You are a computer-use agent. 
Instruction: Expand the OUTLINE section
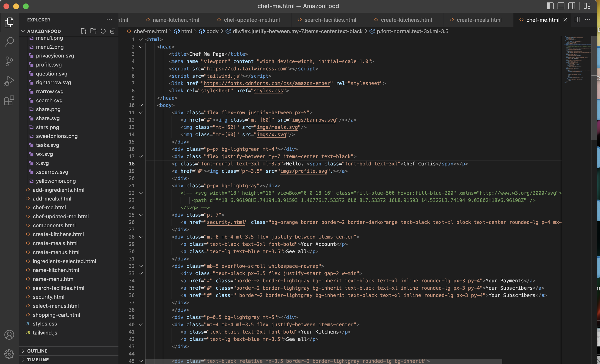point(37,351)
